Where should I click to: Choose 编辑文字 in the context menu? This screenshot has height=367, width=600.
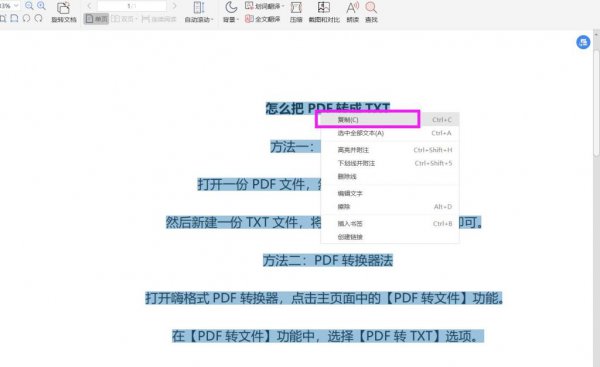[390, 194]
